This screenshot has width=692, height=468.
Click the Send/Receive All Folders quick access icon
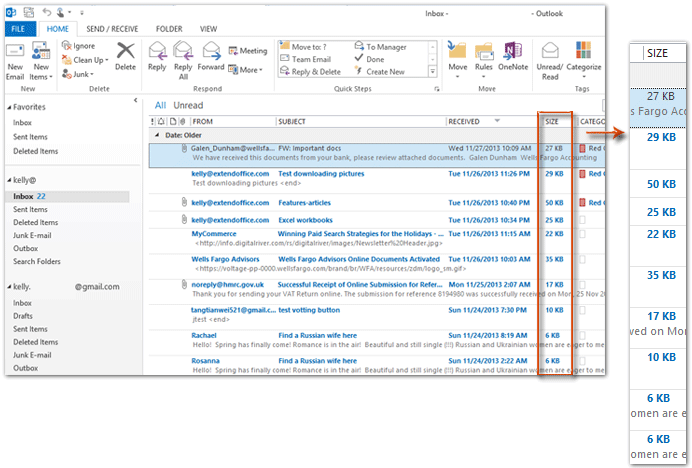coord(29,12)
